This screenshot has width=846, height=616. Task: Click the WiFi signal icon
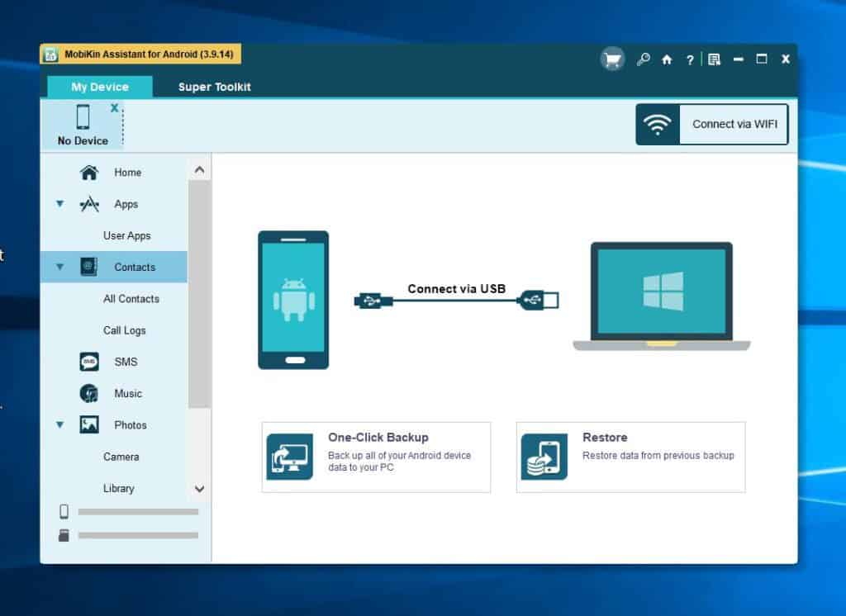click(657, 125)
